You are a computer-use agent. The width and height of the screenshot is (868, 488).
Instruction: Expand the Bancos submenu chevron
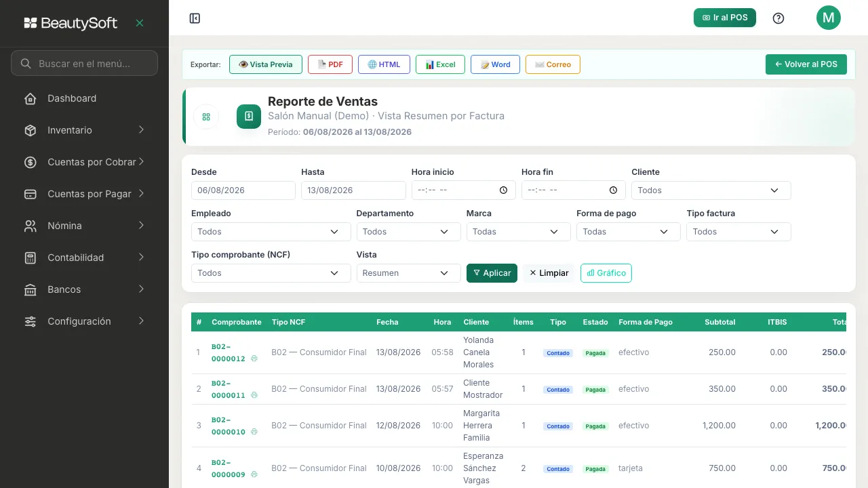click(x=141, y=289)
